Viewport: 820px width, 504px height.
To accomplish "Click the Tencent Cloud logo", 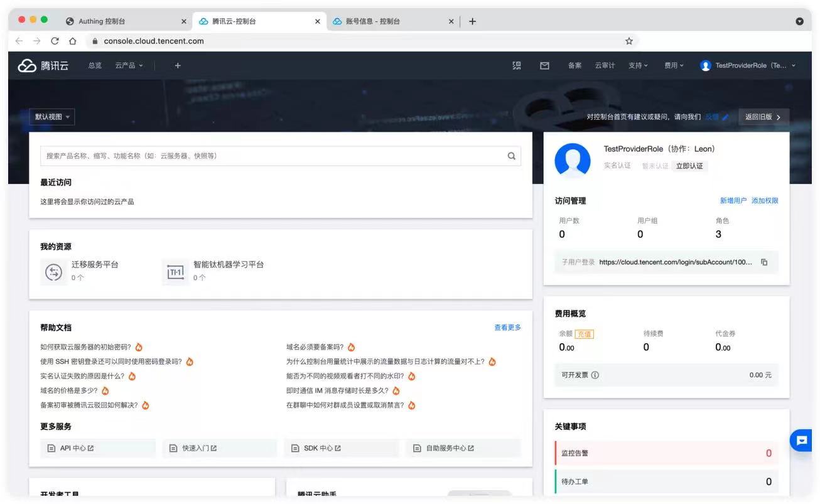I will [43, 65].
